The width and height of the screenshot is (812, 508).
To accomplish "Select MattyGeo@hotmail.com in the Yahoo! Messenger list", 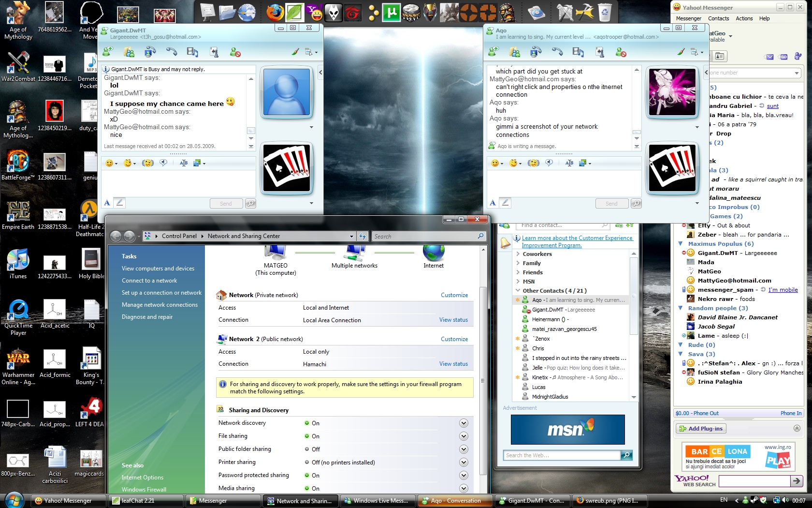I will coord(734,281).
